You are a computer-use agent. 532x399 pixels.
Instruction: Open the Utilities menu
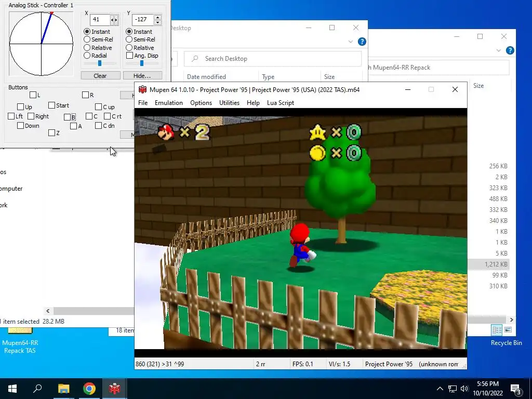pos(229,103)
